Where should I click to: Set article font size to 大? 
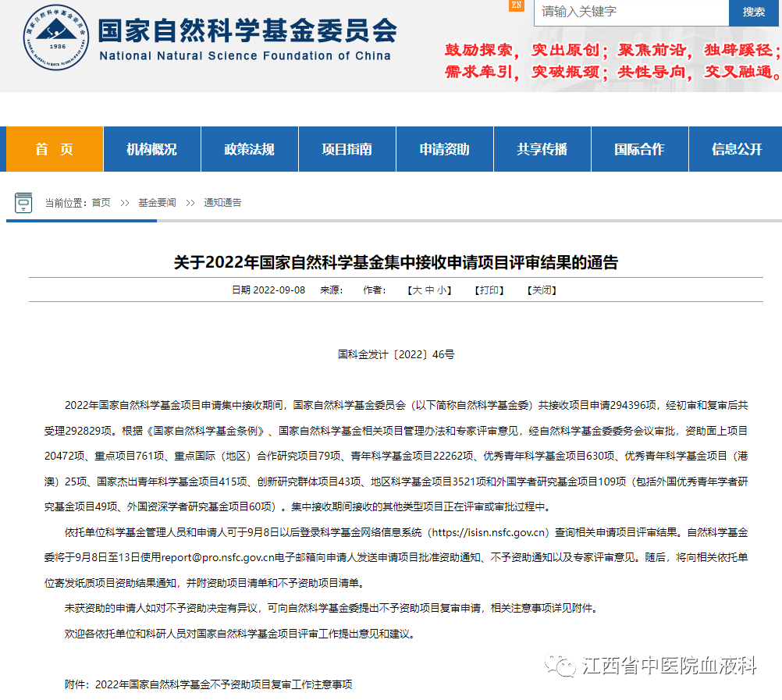pyautogui.click(x=417, y=290)
